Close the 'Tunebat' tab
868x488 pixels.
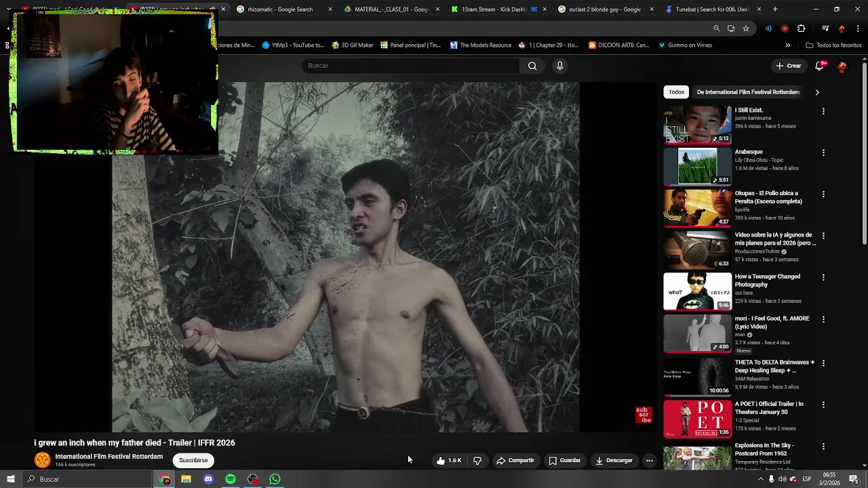coord(759,9)
